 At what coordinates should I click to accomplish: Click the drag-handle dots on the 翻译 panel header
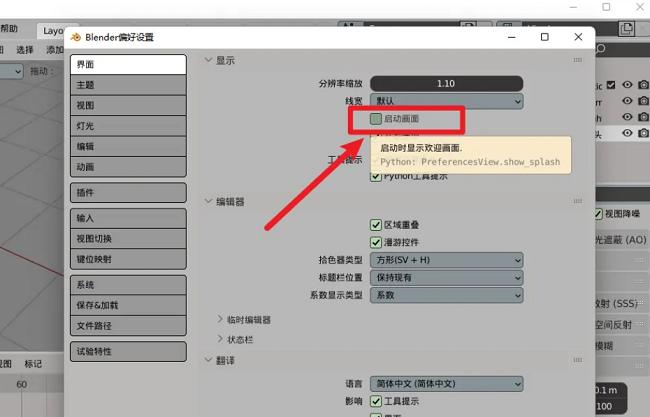pos(578,360)
